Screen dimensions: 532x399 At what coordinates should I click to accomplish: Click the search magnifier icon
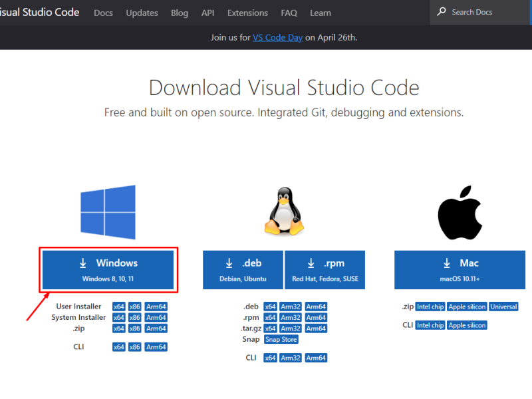[442, 11]
